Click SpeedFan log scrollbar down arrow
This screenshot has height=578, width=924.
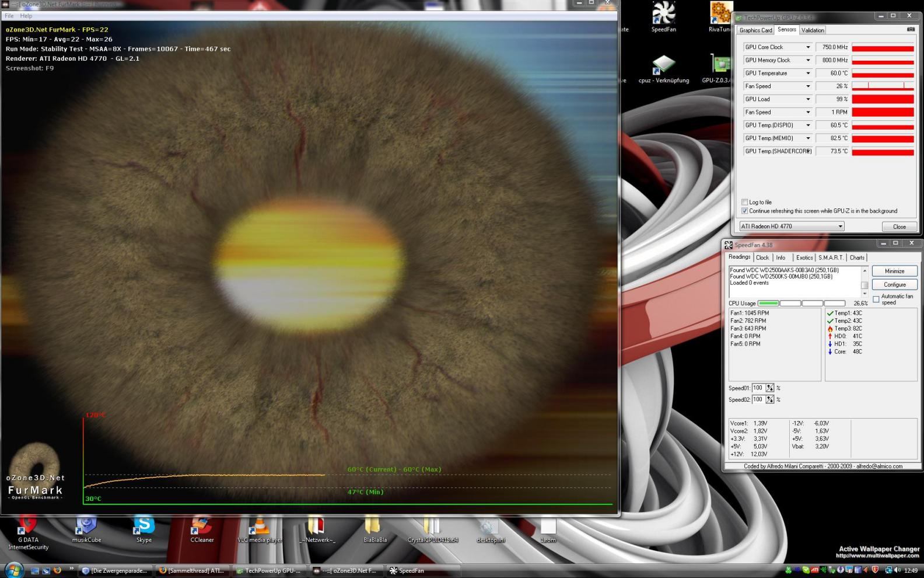click(864, 294)
